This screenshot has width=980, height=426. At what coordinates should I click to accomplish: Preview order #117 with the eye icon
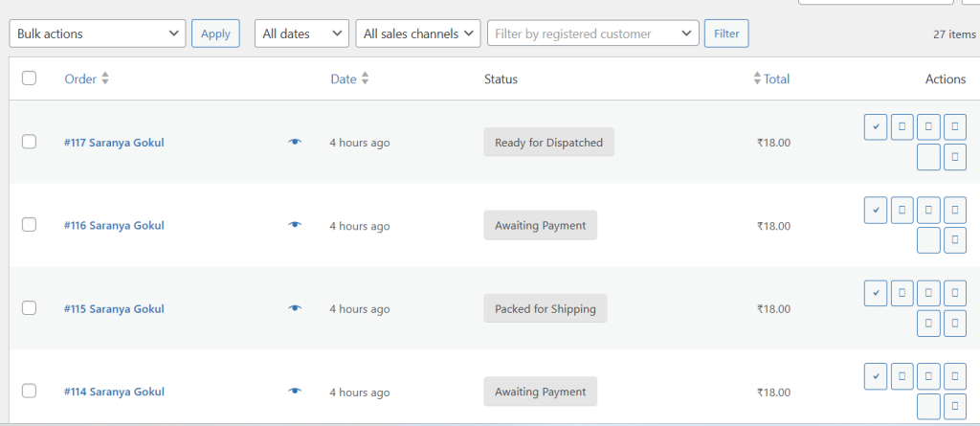click(295, 143)
